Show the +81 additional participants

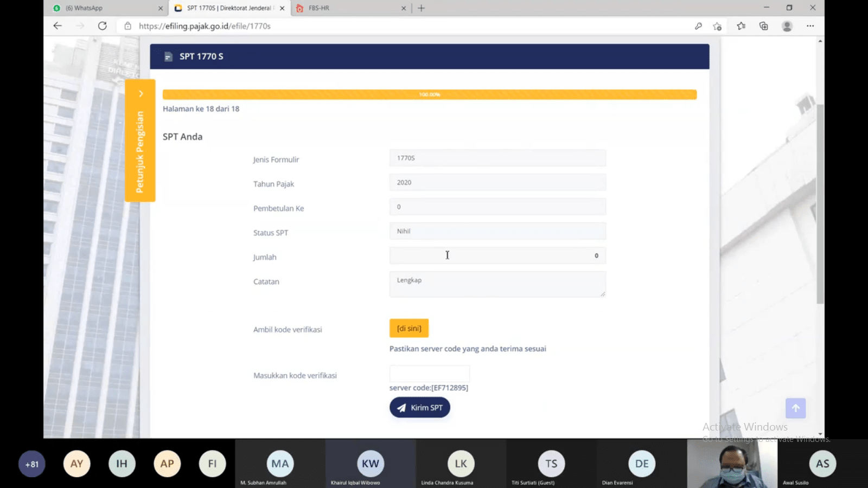coord(32,464)
